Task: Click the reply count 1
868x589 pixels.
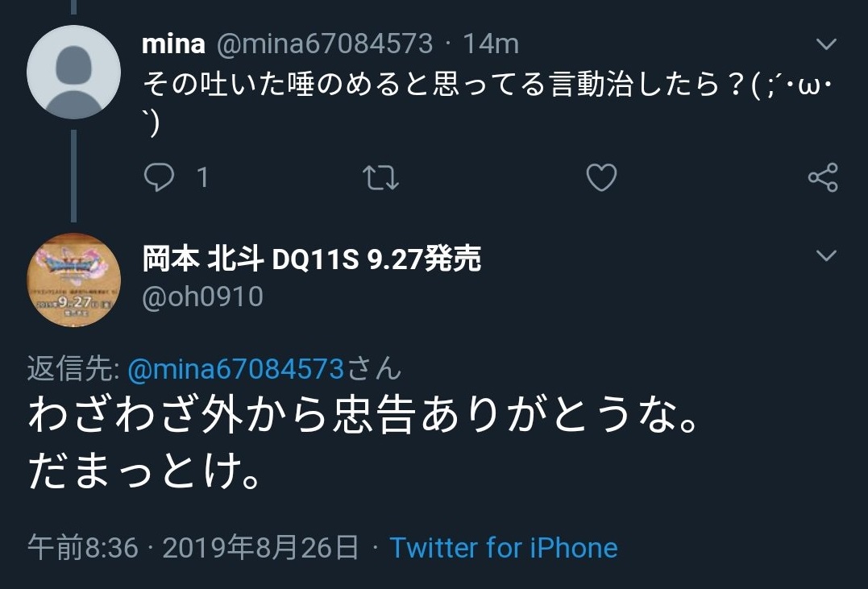Action: point(202,177)
